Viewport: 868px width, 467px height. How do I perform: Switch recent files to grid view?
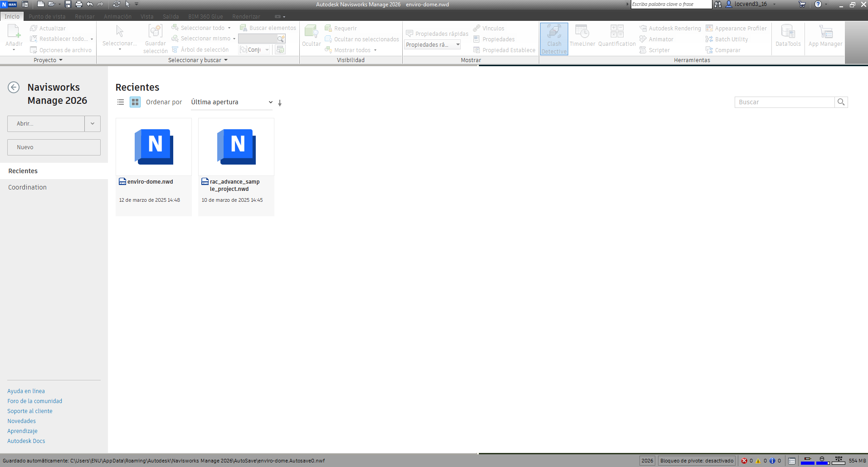135,102
